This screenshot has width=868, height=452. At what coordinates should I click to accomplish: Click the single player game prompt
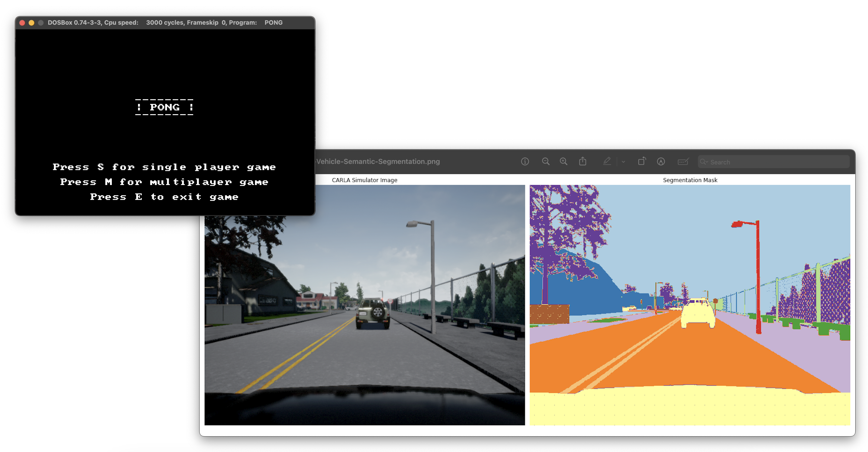[x=165, y=167]
